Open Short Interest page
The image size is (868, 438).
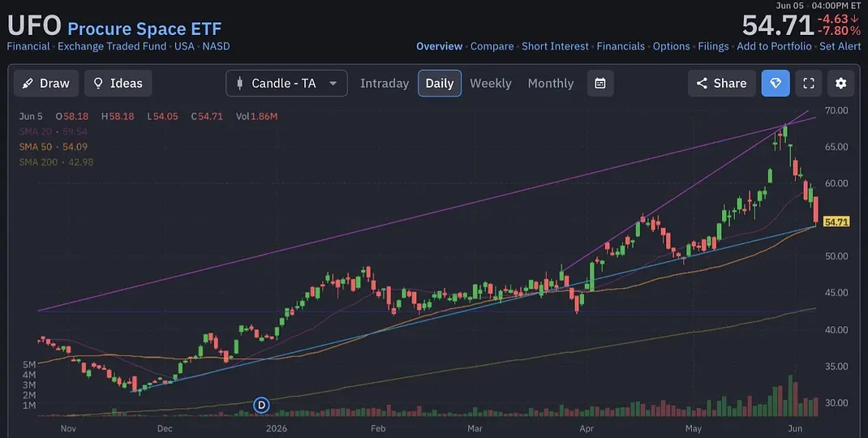pyautogui.click(x=555, y=46)
